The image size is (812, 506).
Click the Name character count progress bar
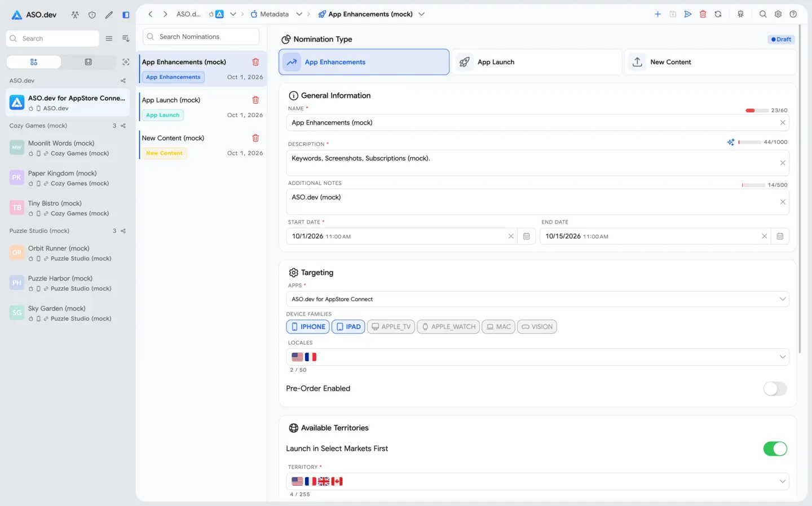[757, 110]
